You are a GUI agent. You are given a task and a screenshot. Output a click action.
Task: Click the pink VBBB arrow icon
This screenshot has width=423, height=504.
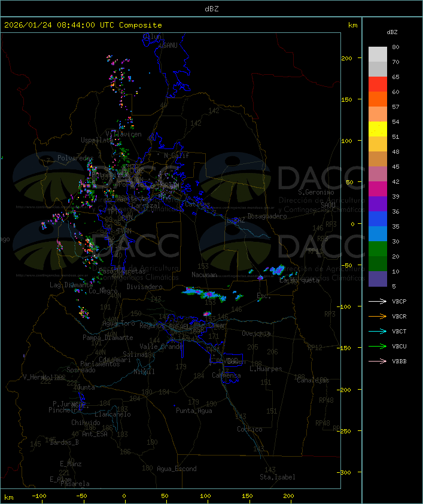point(378,362)
